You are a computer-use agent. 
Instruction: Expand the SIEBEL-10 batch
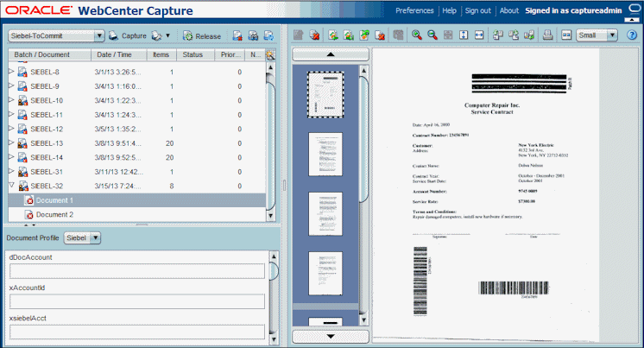11,100
